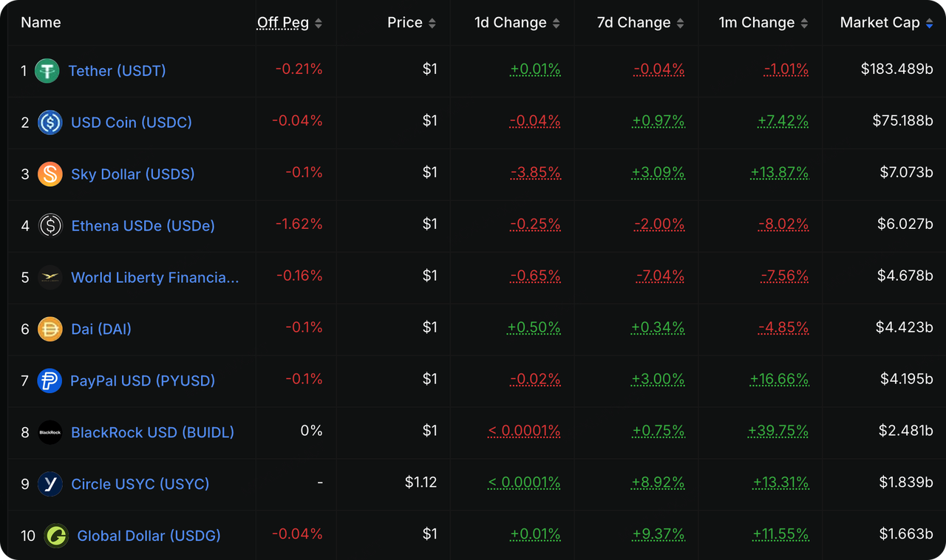Image resolution: width=946 pixels, height=560 pixels.
Task: Toggle Market Cap sort order
Action: 886,23
